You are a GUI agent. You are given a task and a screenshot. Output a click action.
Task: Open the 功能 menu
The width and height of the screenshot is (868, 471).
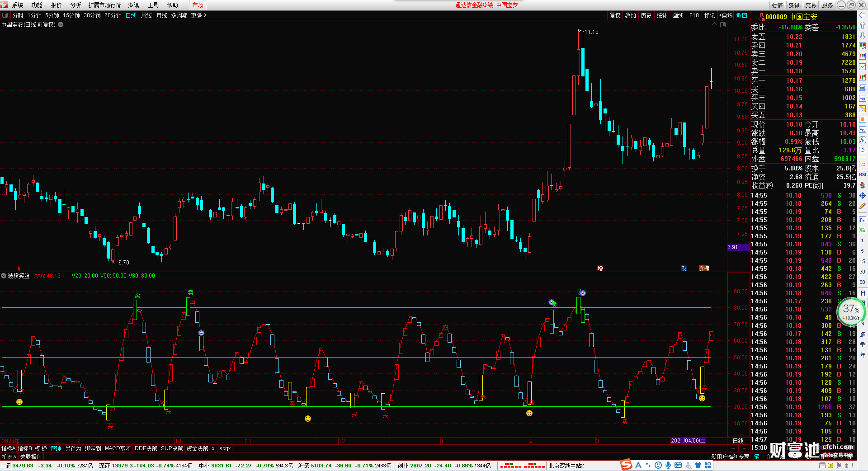coord(37,5)
